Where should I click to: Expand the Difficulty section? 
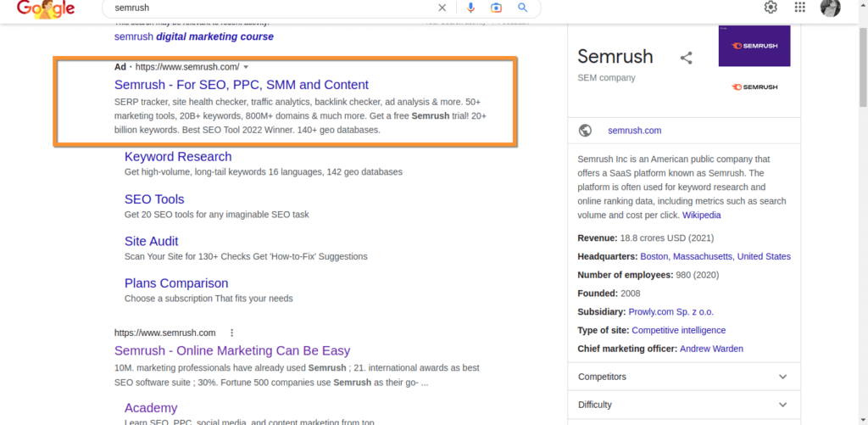(683, 405)
